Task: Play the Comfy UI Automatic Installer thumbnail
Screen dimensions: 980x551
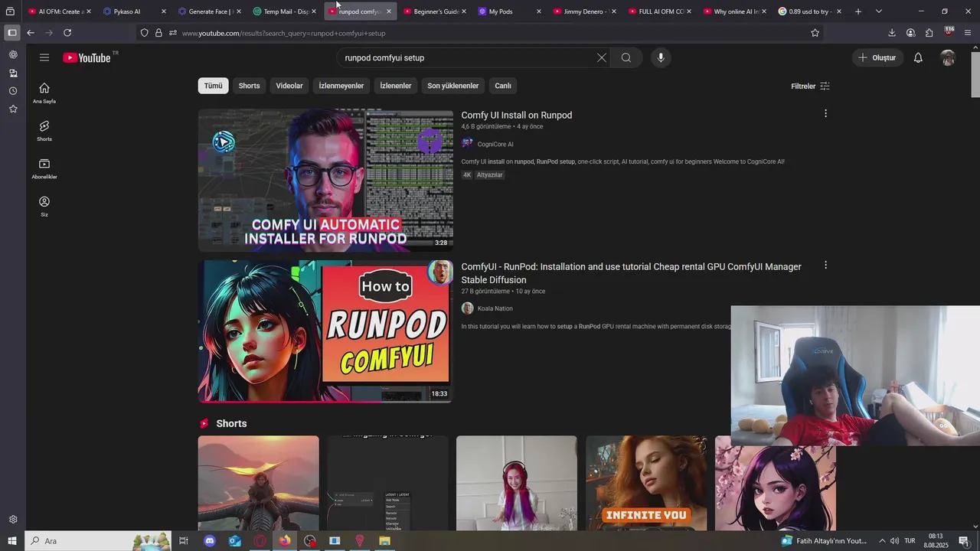Action: point(325,180)
